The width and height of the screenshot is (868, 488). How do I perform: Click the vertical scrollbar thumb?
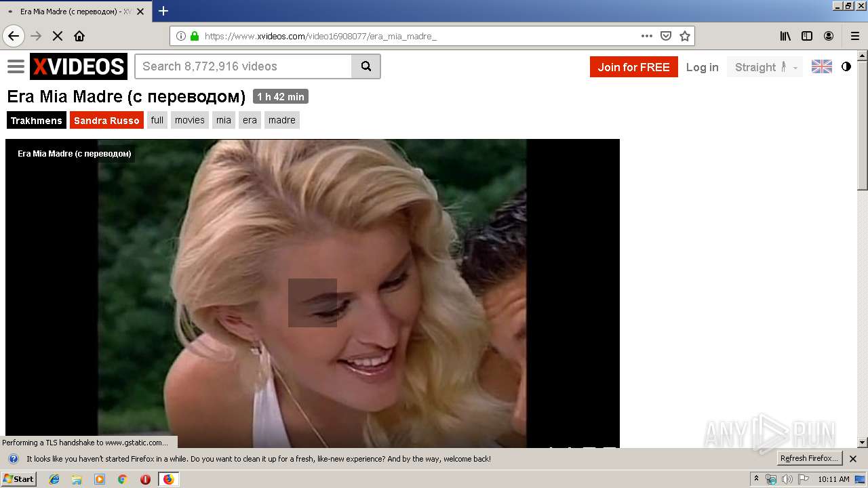click(x=863, y=126)
